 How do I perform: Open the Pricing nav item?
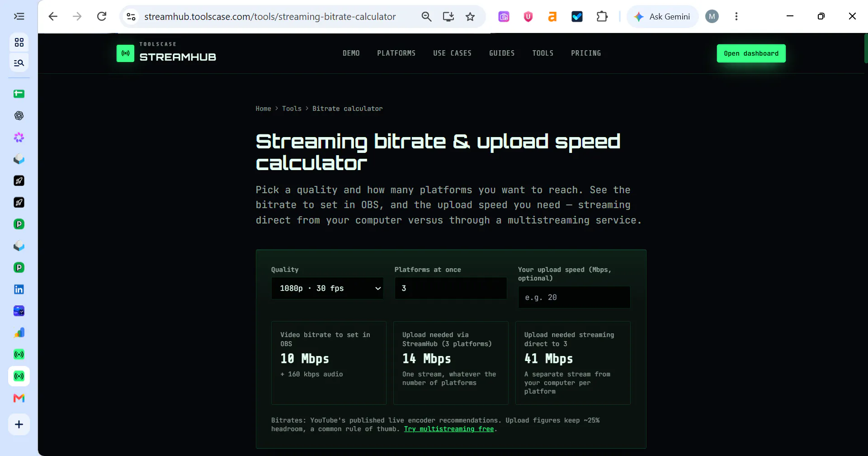586,53
